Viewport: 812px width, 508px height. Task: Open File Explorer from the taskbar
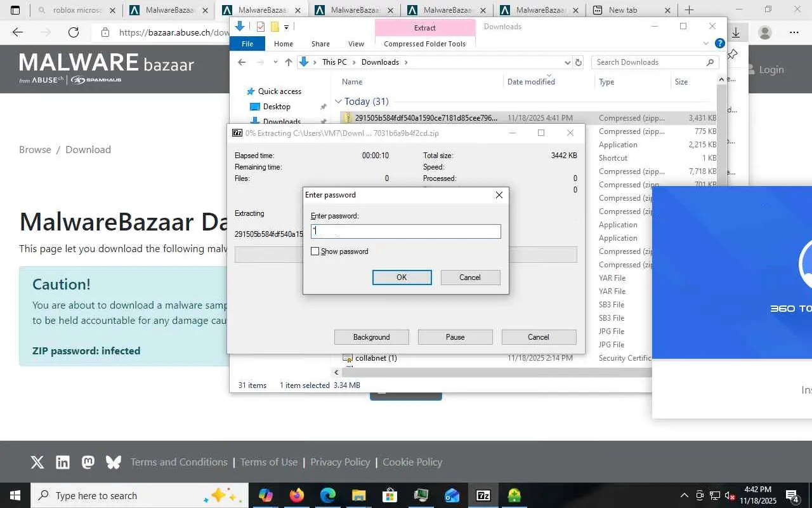click(x=358, y=495)
